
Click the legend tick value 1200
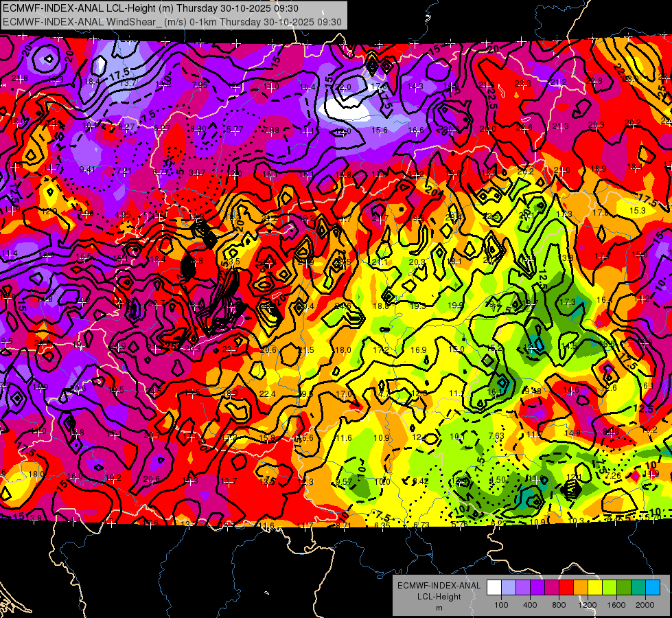(x=587, y=605)
